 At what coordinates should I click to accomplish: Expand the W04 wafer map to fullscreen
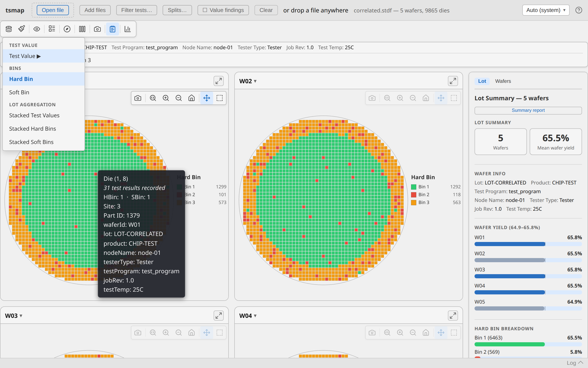(453, 316)
